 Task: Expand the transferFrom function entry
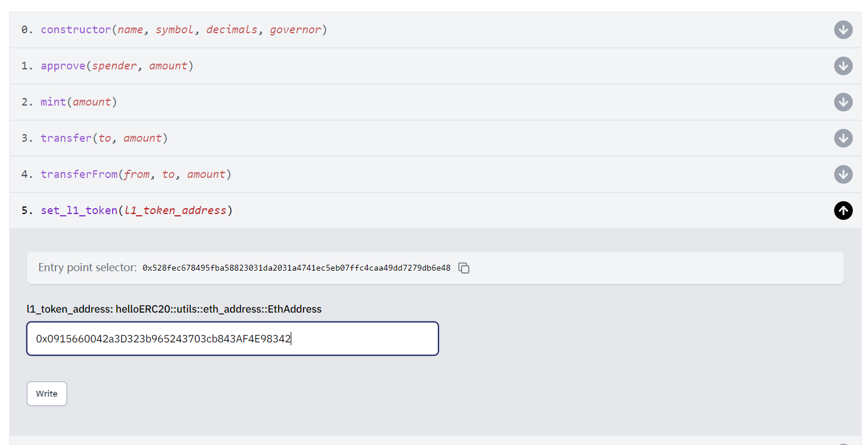pyautogui.click(x=843, y=174)
